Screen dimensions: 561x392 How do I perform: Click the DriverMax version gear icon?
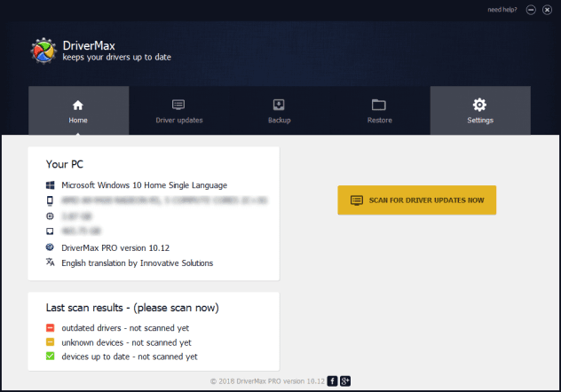click(50, 247)
